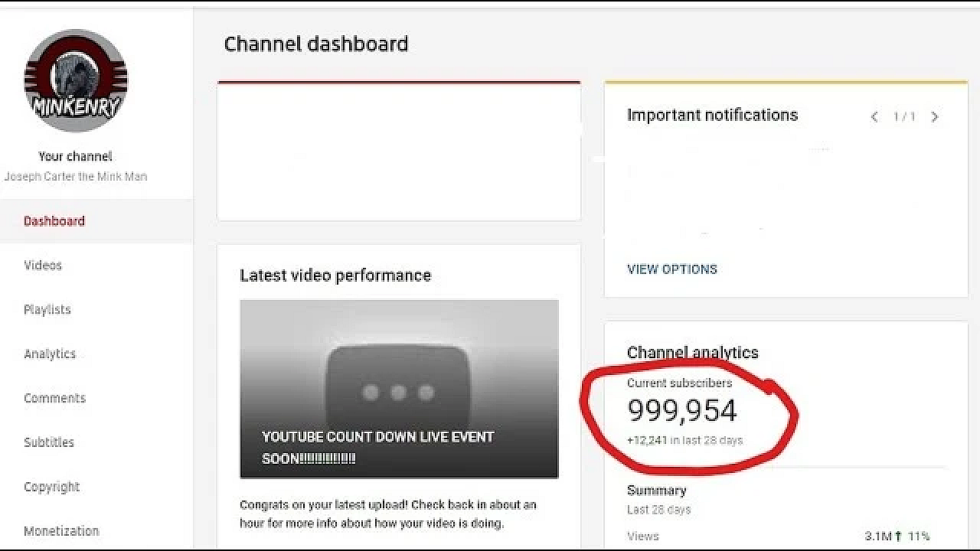Go to previous important notification
This screenshot has height=551, width=980.
(x=874, y=116)
